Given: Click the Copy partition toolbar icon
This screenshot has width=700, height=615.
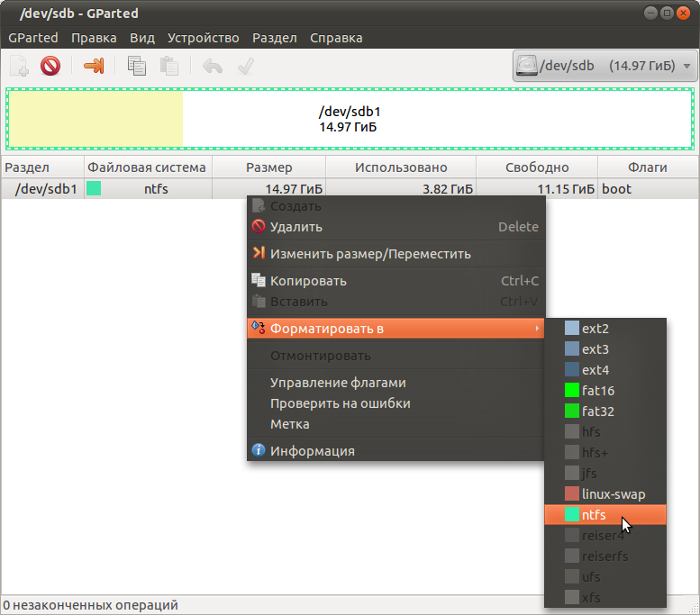Looking at the screenshot, I should [x=137, y=66].
